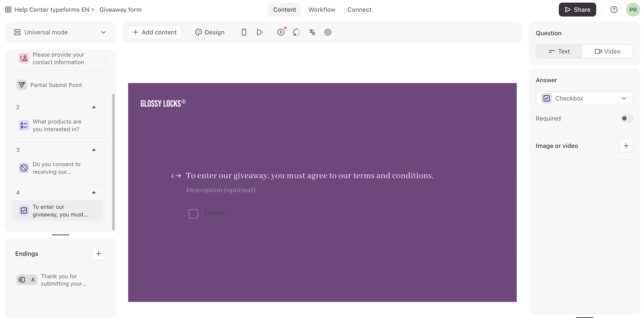Select the Partial Submit Point item
The width and height of the screenshot is (644, 318).
[x=56, y=85]
